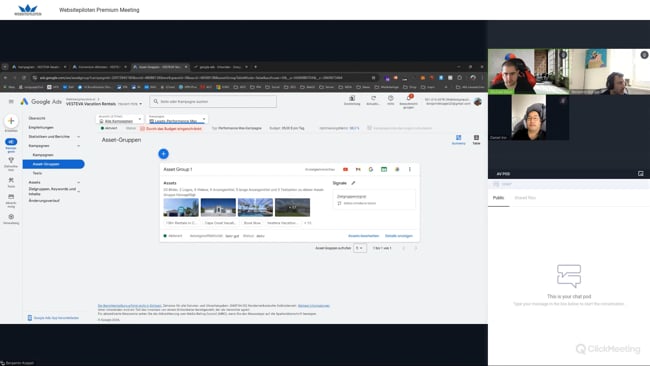Select Asset-Gruppen in the sidebar
This screenshot has height=366, width=650.
[x=53, y=164]
